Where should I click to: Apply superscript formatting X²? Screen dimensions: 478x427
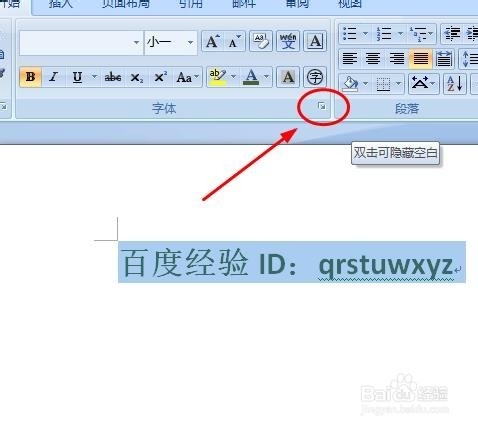pyautogui.click(x=160, y=77)
